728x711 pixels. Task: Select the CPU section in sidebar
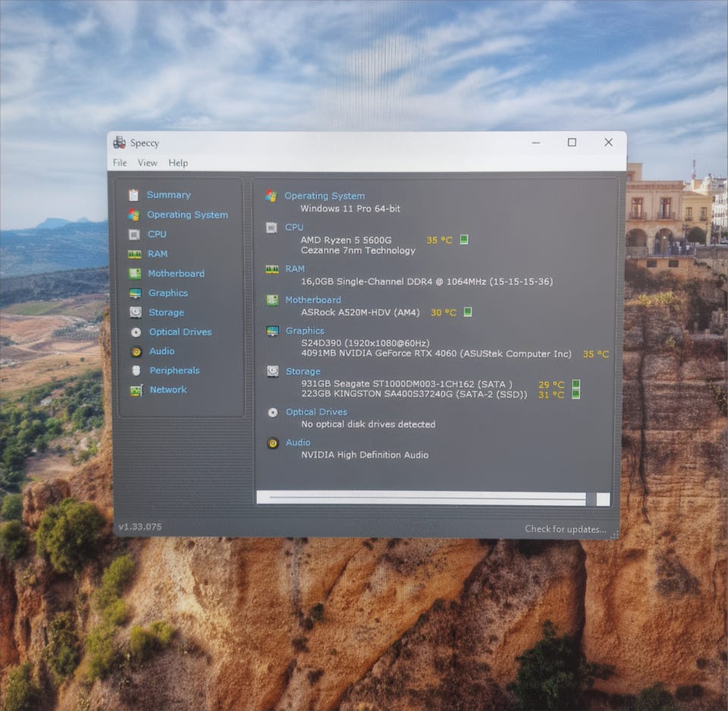pos(157,234)
